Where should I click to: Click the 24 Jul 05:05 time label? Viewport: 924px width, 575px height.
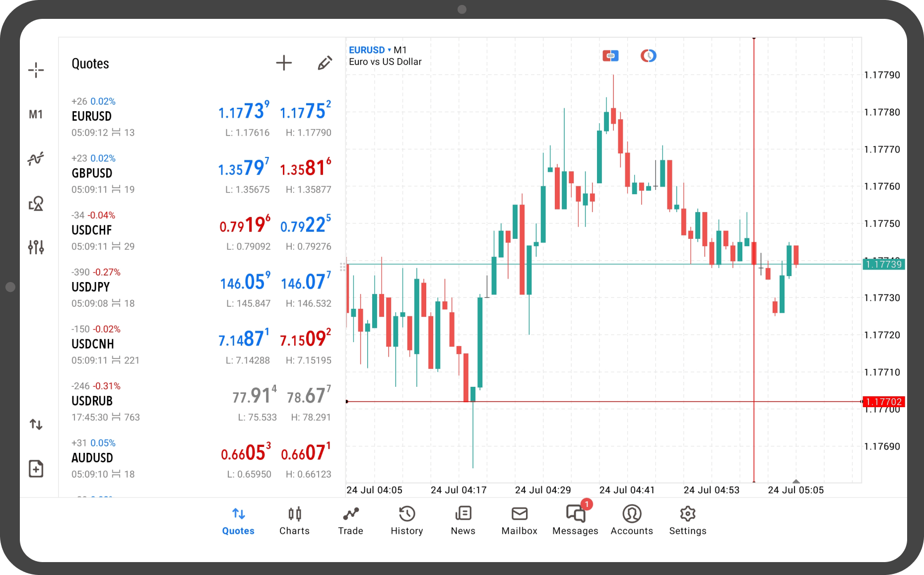tap(795, 490)
